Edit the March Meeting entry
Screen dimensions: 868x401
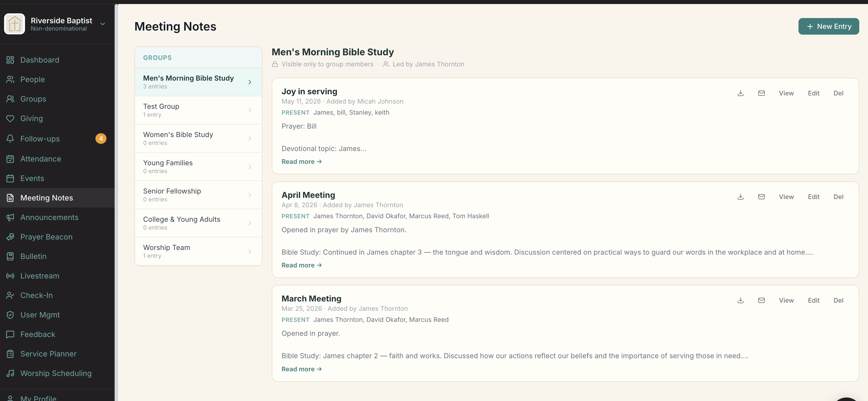pyautogui.click(x=813, y=301)
